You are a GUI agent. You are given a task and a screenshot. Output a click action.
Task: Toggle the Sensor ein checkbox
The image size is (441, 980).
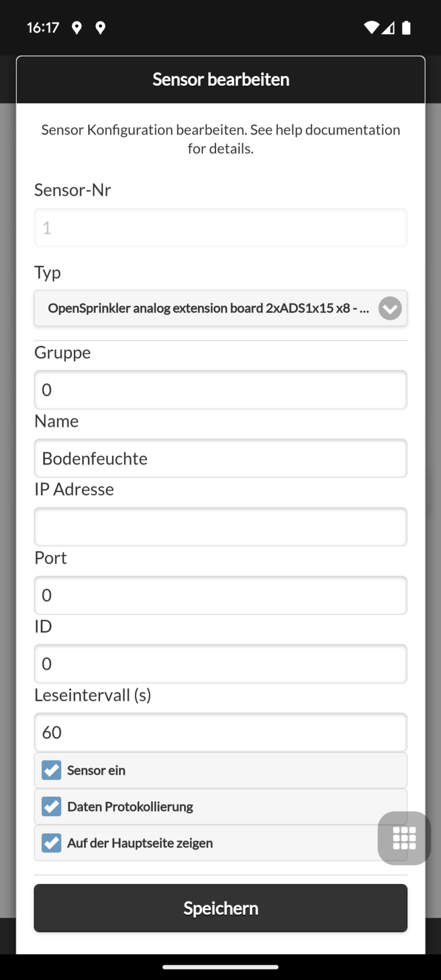[52, 770]
